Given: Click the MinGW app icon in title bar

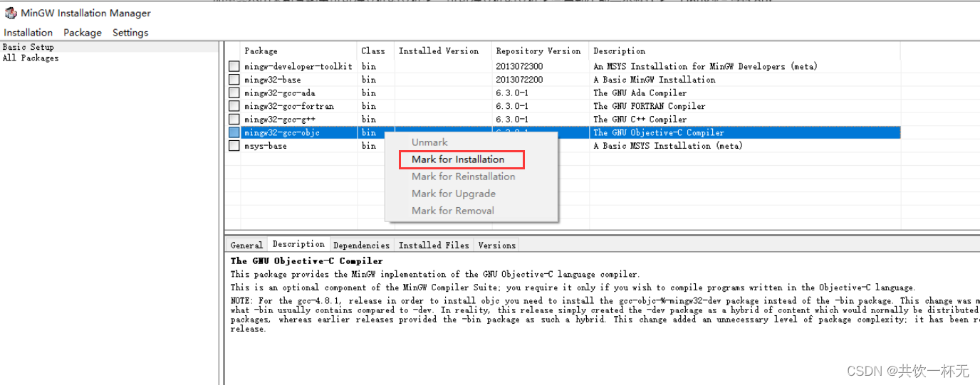Looking at the screenshot, I should 10,13.
